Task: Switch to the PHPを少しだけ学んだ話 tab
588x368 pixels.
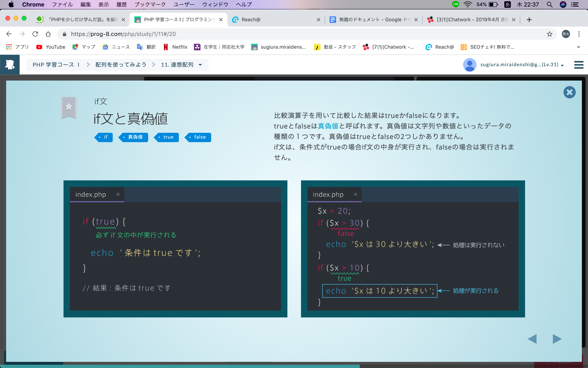Action: pyautogui.click(x=81, y=19)
